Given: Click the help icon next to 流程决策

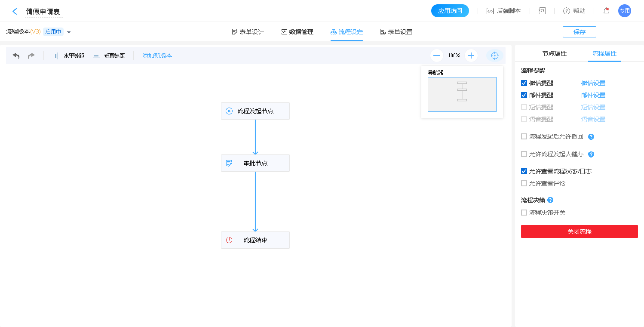Looking at the screenshot, I should coord(550,200).
